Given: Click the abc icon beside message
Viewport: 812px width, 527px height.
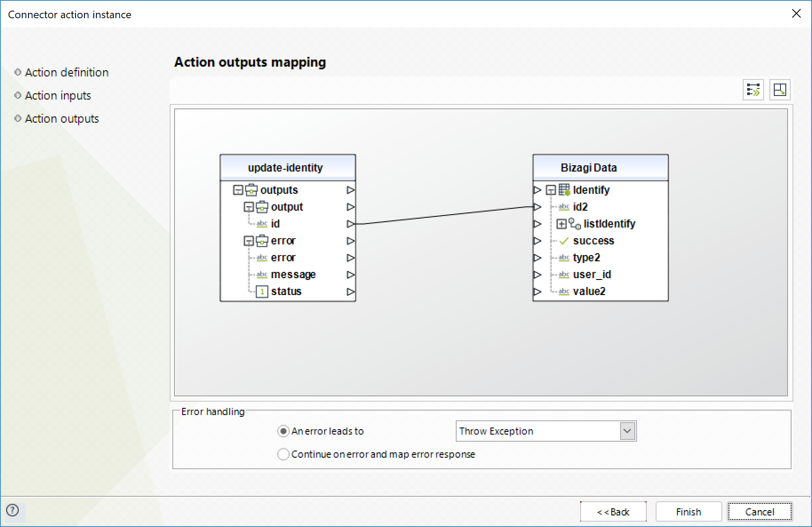Looking at the screenshot, I should point(262,274).
